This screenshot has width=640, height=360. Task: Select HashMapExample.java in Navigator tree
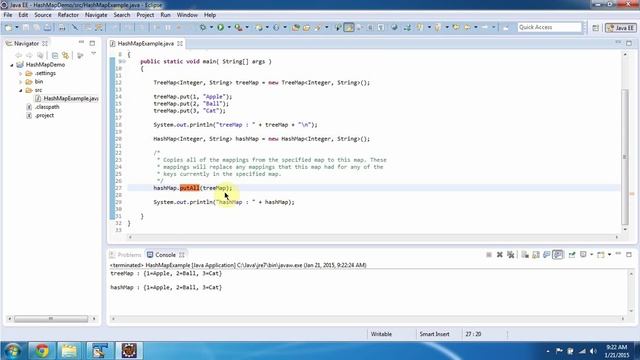(67, 98)
